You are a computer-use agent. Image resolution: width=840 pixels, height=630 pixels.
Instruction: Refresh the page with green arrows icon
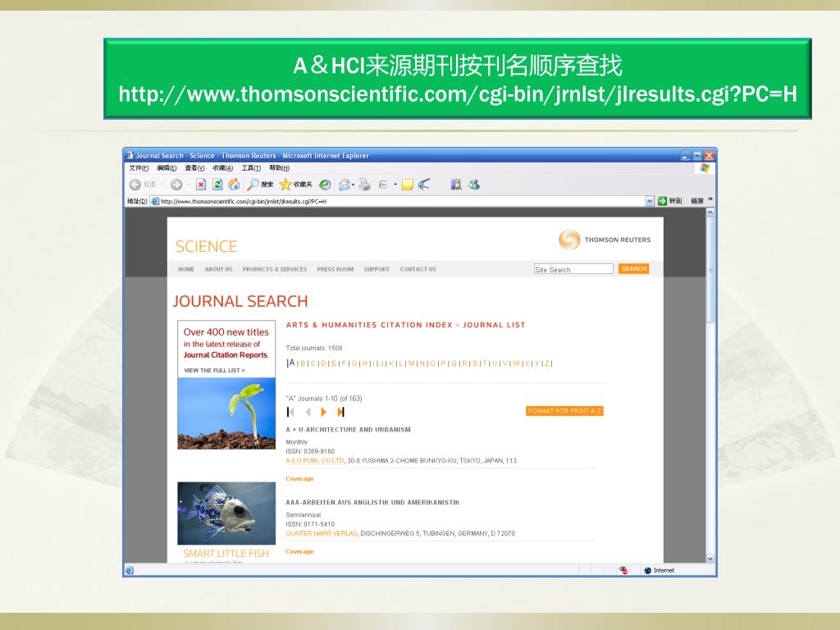point(217,185)
